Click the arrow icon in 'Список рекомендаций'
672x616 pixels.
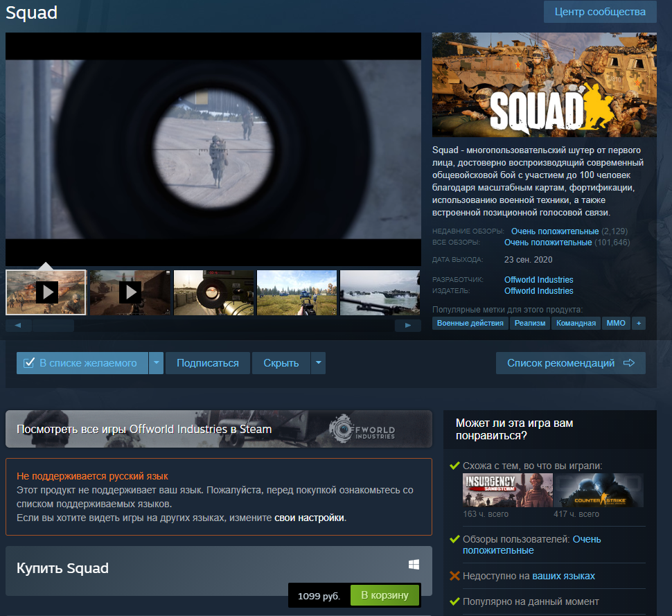click(x=629, y=363)
